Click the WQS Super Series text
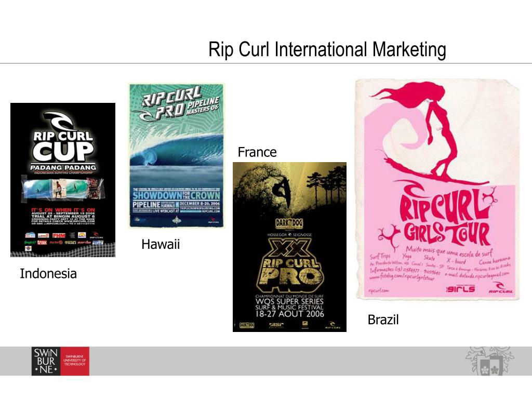Image resolution: width=532 pixels, height=399 pixels. (x=289, y=301)
